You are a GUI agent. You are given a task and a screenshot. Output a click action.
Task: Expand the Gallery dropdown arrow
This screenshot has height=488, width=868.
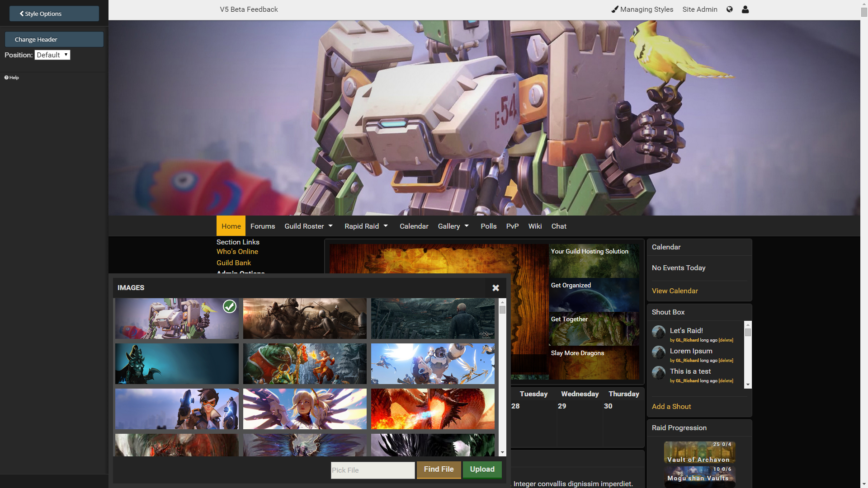[467, 226]
